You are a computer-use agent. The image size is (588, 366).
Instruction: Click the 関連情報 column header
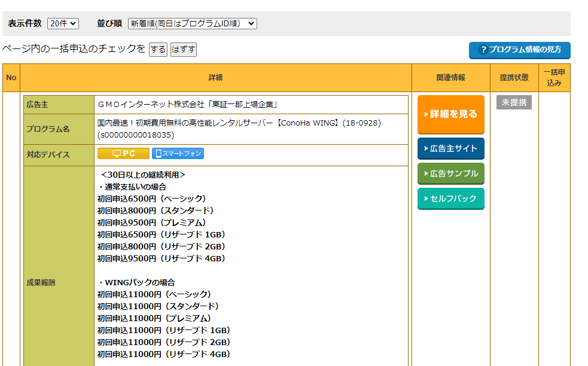coord(450,78)
